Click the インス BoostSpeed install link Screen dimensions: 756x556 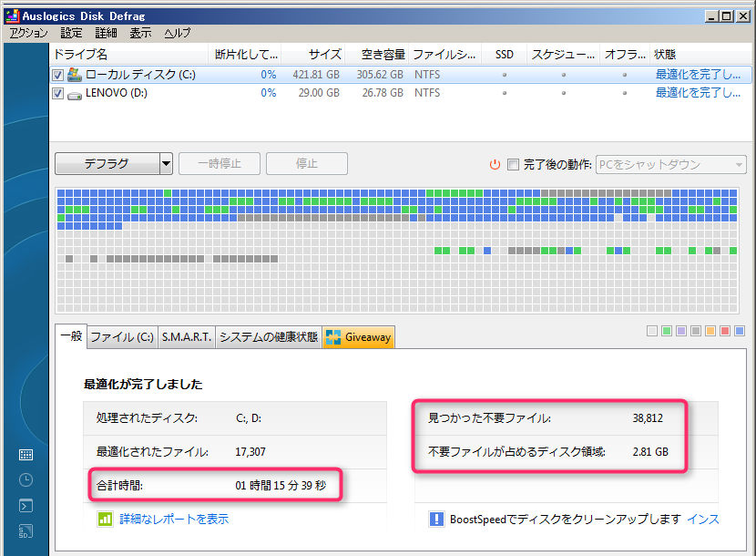point(702,520)
